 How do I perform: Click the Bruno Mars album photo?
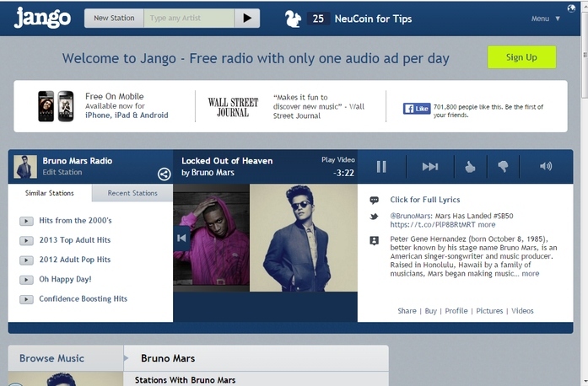[304, 238]
